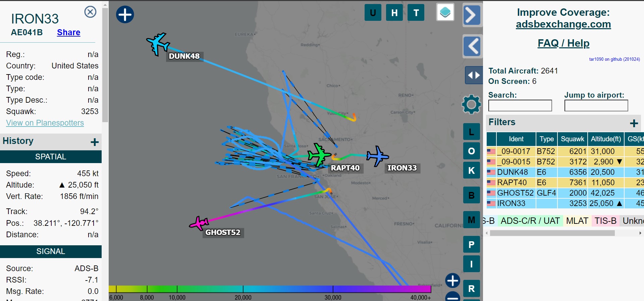The height and width of the screenshot is (301, 644).
Task: Click the IRON33 map label
Action: point(402,168)
